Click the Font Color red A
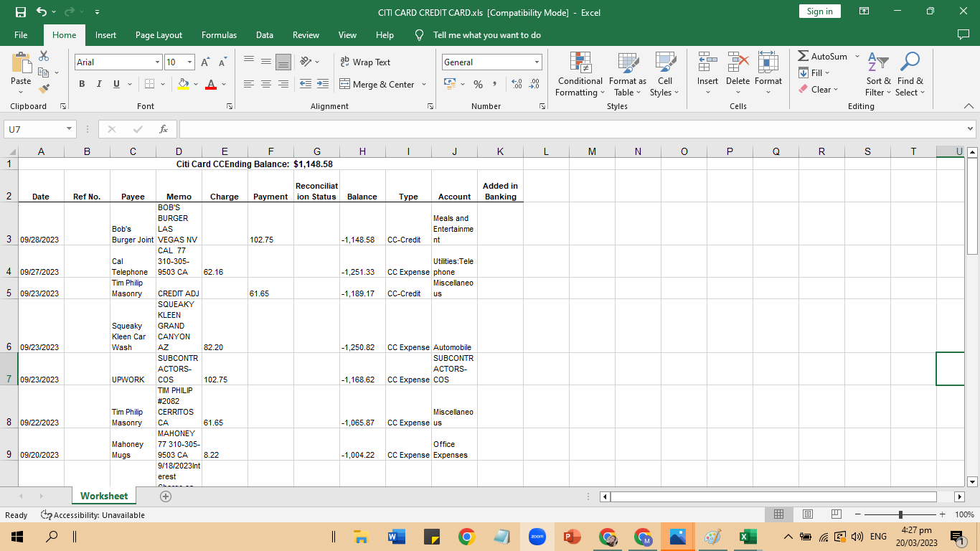 211,84
